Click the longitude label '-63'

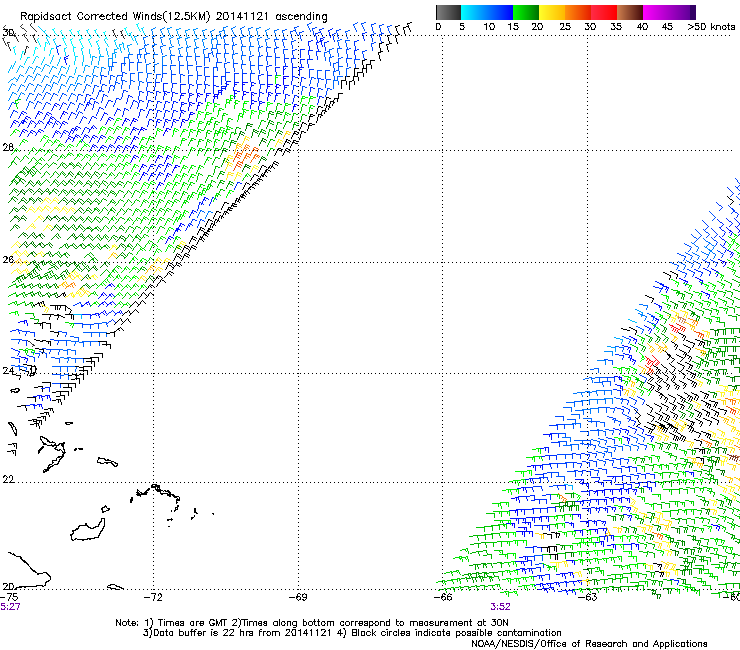[x=588, y=597]
